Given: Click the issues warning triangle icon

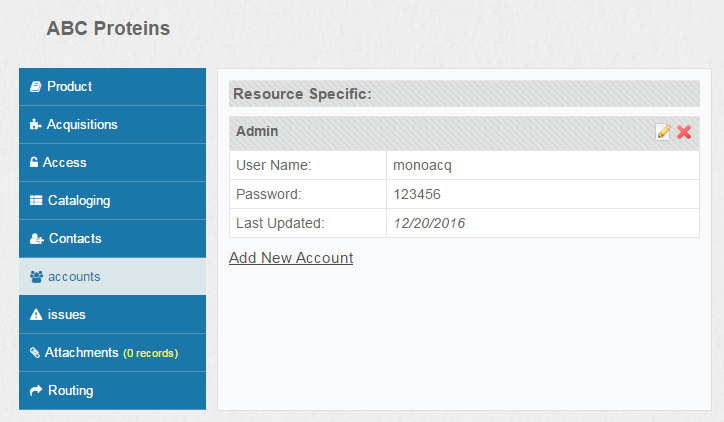Looking at the screenshot, I should point(36,314).
